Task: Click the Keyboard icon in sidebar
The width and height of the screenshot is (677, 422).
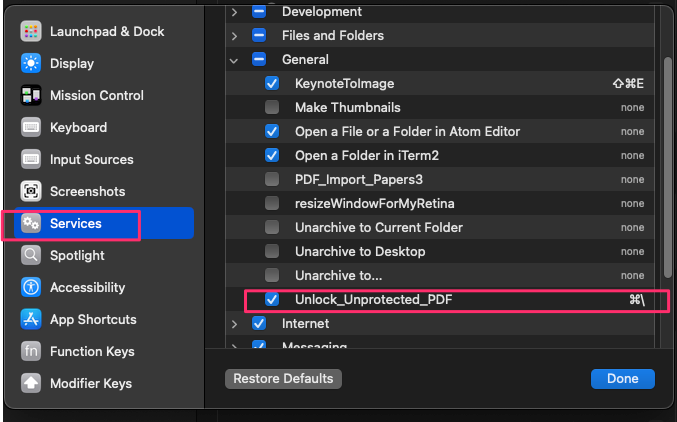Action: point(31,127)
